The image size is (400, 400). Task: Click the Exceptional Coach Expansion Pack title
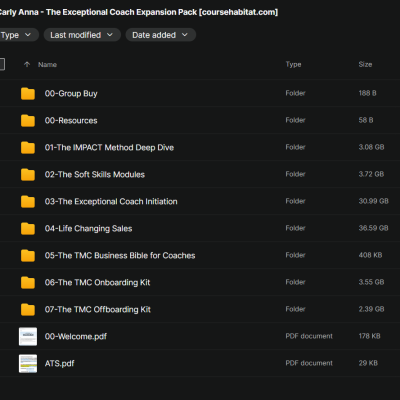pos(138,12)
